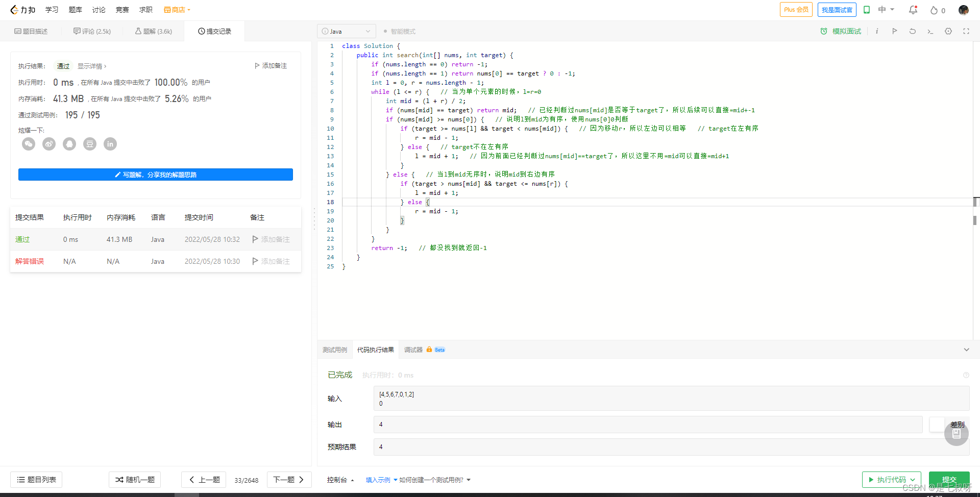Click the flag icon in editor toolbar
Image resolution: width=980 pixels, height=497 pixels.
click(x=895, y=31)
